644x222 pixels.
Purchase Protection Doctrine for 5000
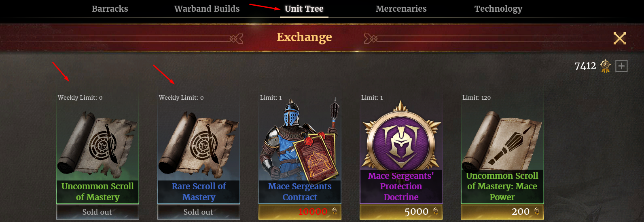tap(401, 212)
